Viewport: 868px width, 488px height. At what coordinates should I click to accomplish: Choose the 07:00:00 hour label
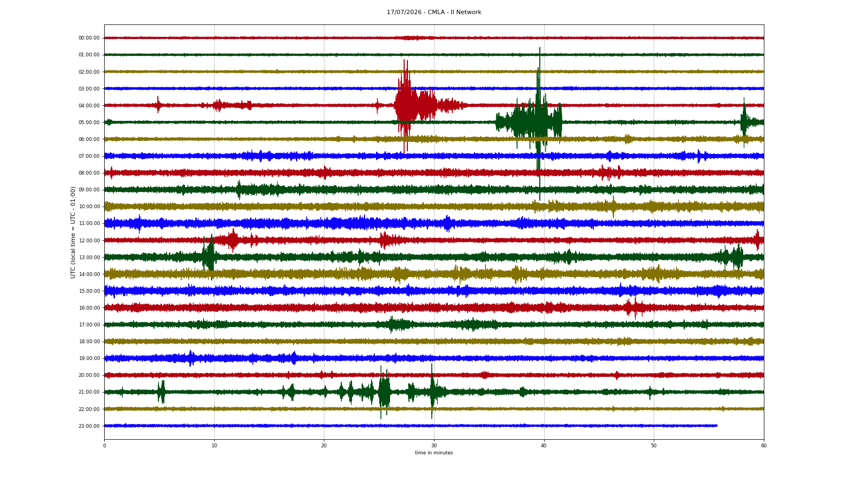tap(89, 156)
